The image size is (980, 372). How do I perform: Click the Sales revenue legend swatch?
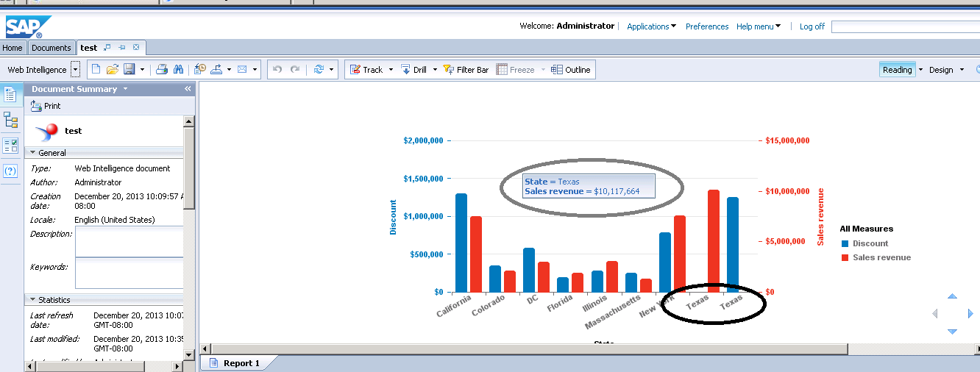845,257
